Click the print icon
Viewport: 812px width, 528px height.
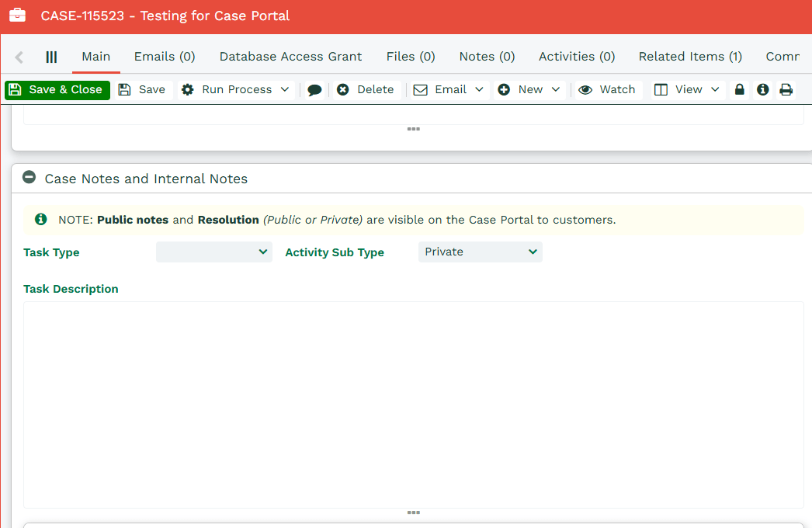coord(786,89)
